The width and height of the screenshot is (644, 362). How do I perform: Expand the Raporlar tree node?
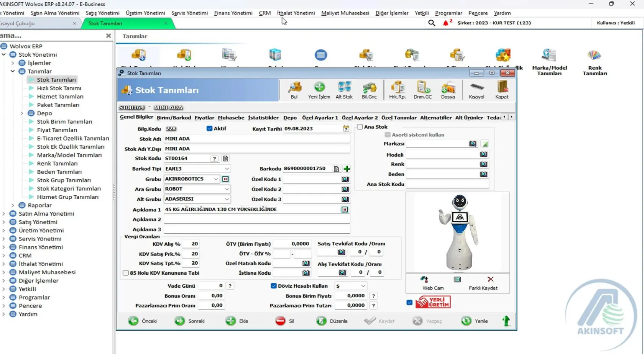13,205
